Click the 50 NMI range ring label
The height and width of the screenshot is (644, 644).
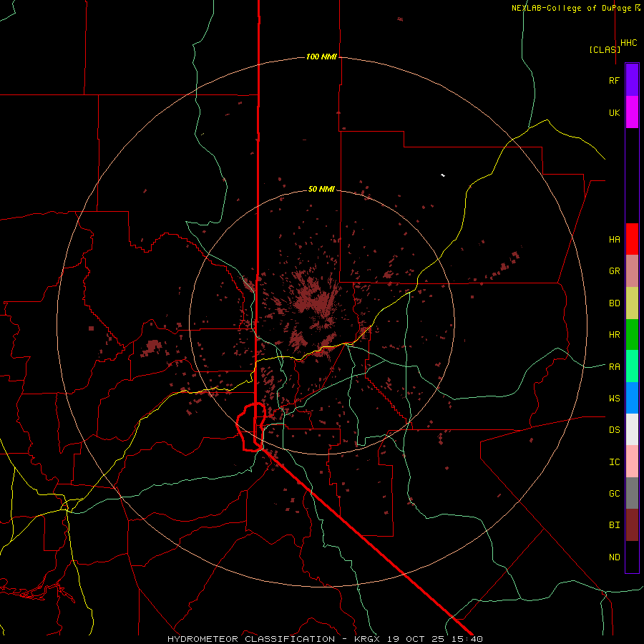pos(321,189)
